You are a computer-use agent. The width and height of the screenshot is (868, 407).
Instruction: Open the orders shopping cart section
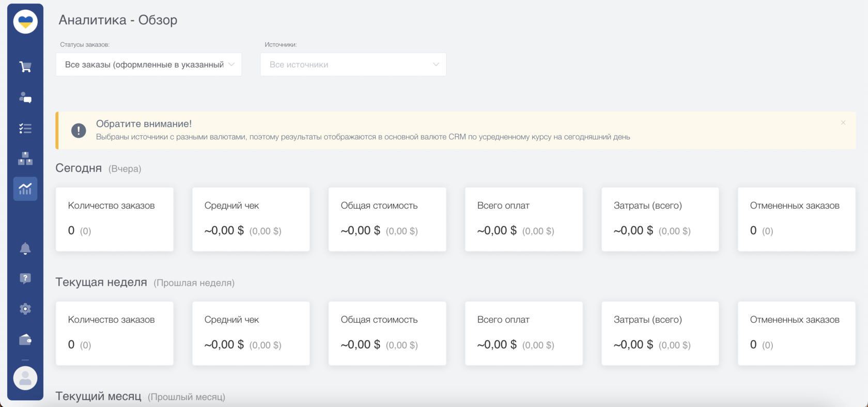[x=25, y=67]
